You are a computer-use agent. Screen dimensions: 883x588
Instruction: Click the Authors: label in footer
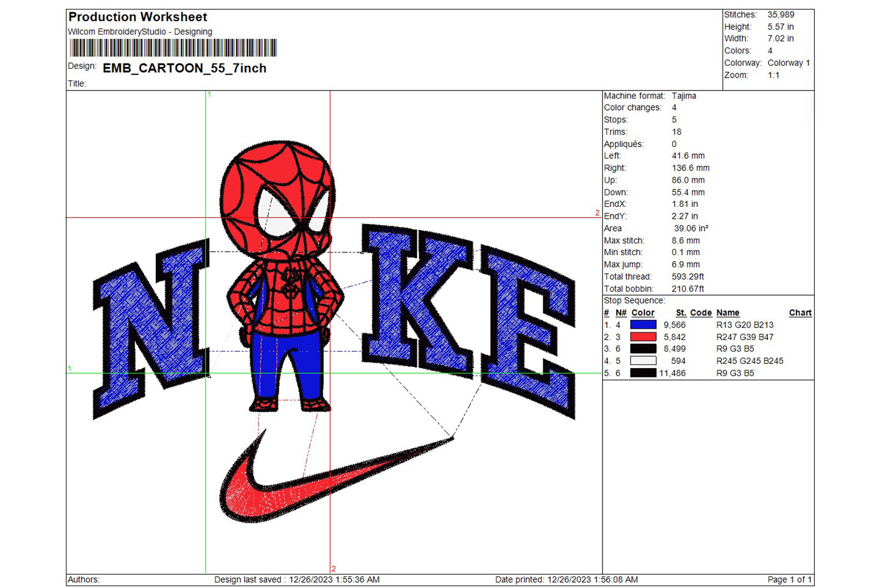83,580
